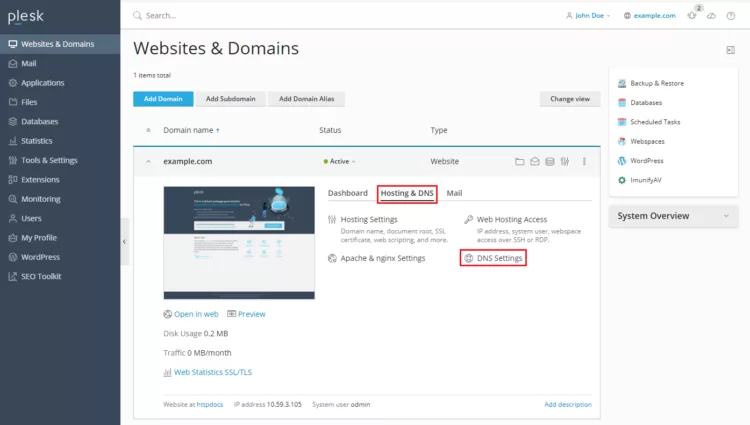
Task: Click the cloud updates icon in header
Action: coord(712,15)
